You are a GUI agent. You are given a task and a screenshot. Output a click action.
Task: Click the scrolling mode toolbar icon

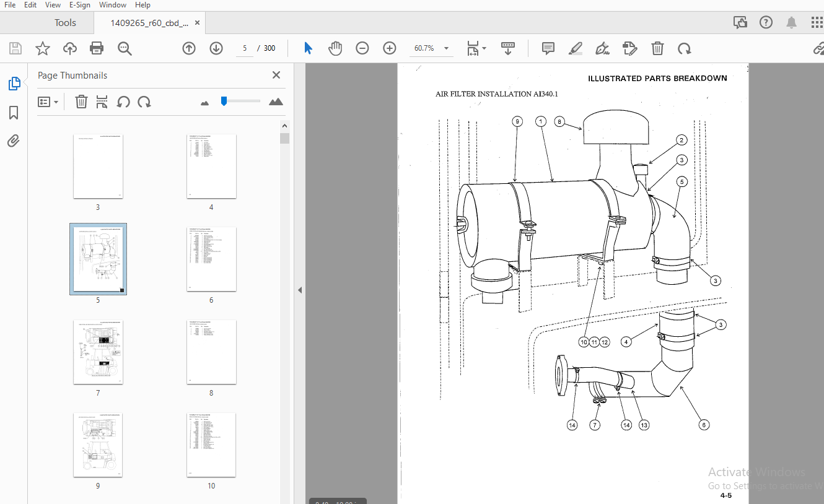tap(508, 48)
